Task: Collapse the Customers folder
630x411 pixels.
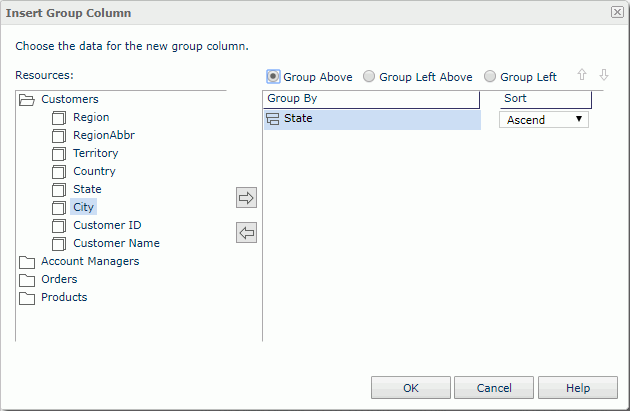Action: click(27, 100)
